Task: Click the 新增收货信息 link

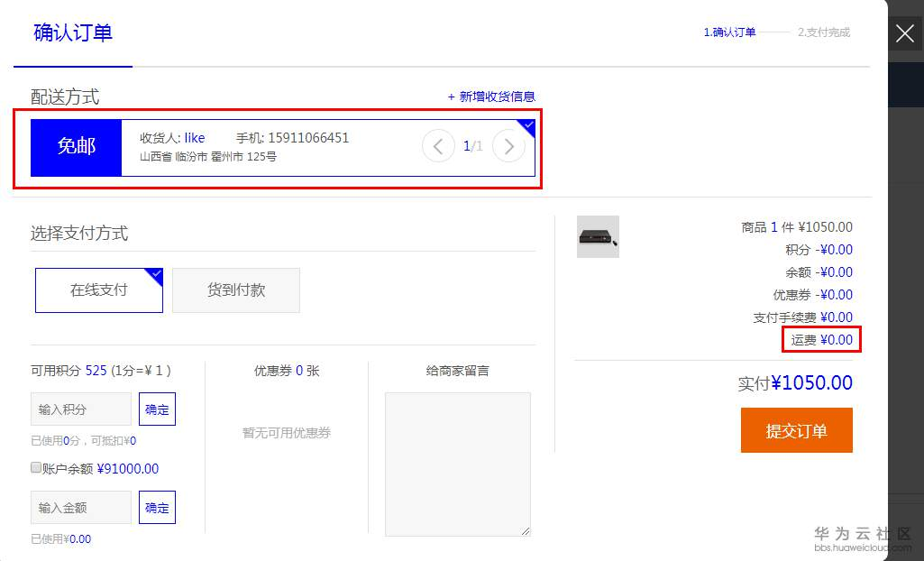Action: coord(491,97)
